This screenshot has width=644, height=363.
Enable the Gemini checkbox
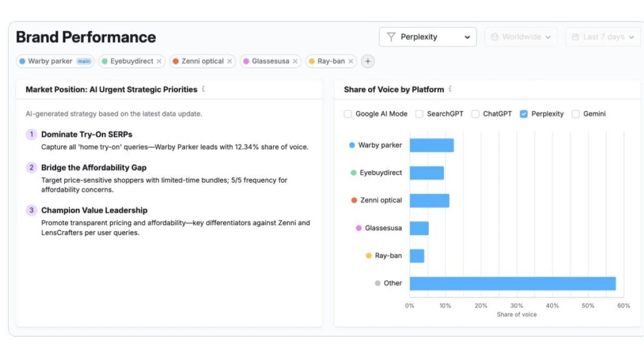click(575, 114)
